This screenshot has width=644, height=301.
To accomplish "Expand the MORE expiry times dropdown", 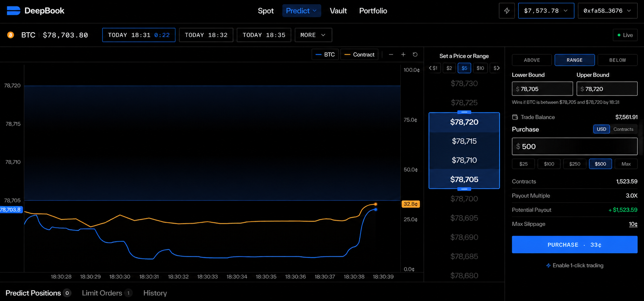I will (x=313, y=35).
